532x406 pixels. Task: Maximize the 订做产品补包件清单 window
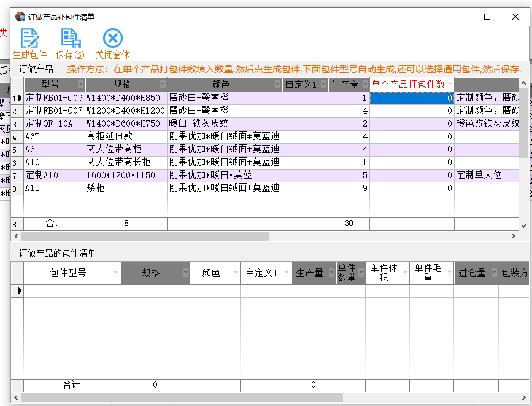pyautogui.click(x=487, y=17)
